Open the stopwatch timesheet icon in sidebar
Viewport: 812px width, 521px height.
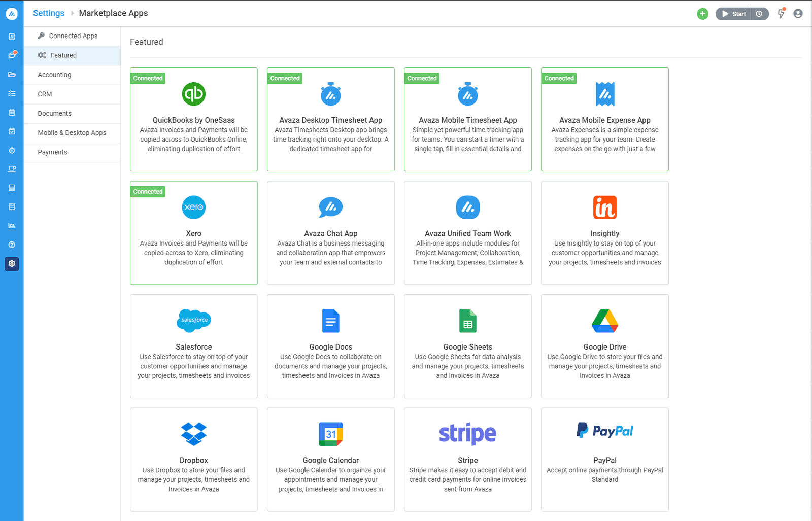pyautogui.click(x=12, y=150)
